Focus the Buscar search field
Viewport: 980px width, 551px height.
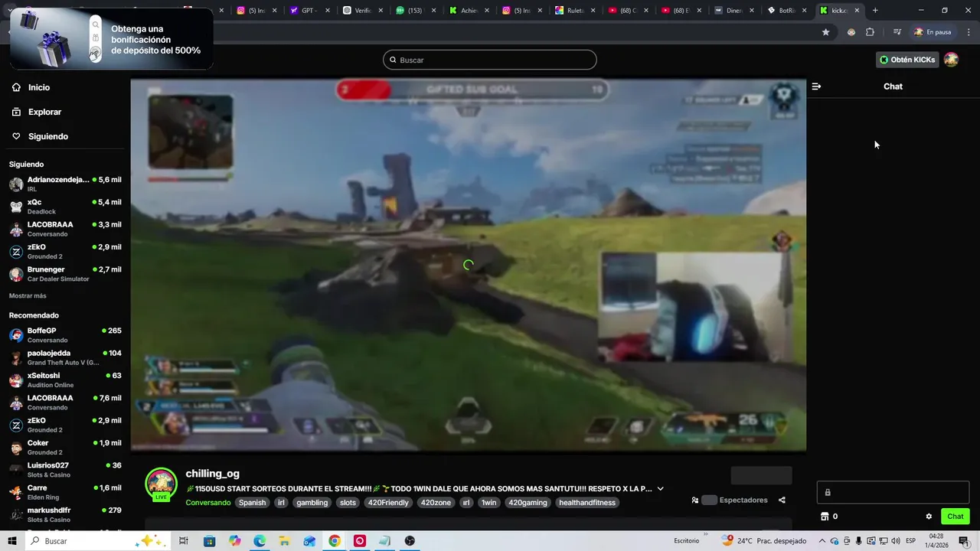[x=490, y=60]
